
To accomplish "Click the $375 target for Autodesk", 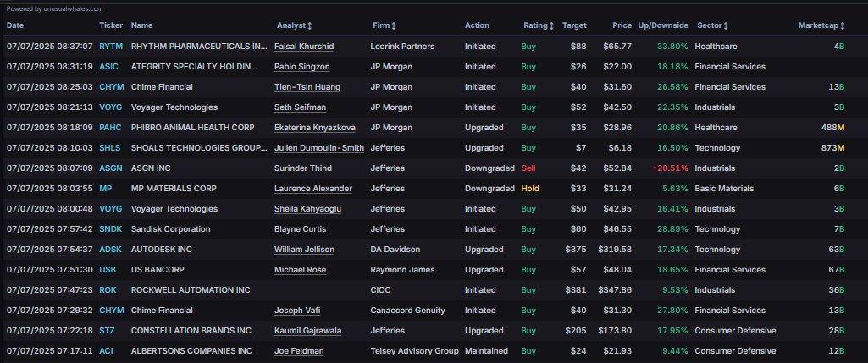I will tap(576, 250).
